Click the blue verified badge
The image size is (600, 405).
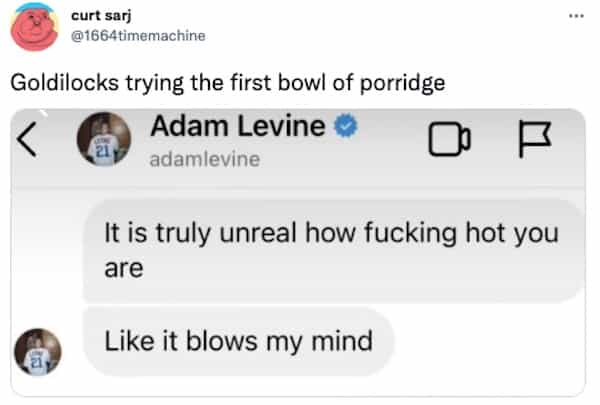[x=347, y=128]
